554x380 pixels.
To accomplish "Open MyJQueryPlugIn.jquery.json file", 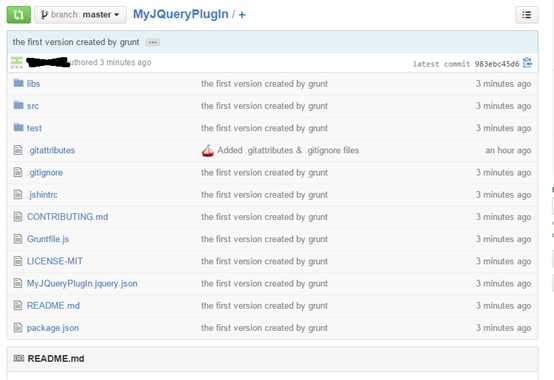I will click(x=82, y=284).
